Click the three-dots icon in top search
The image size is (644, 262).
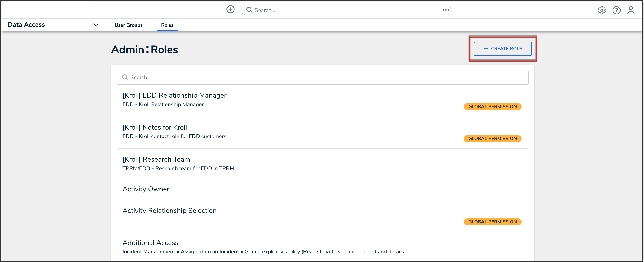pos(446,10)
